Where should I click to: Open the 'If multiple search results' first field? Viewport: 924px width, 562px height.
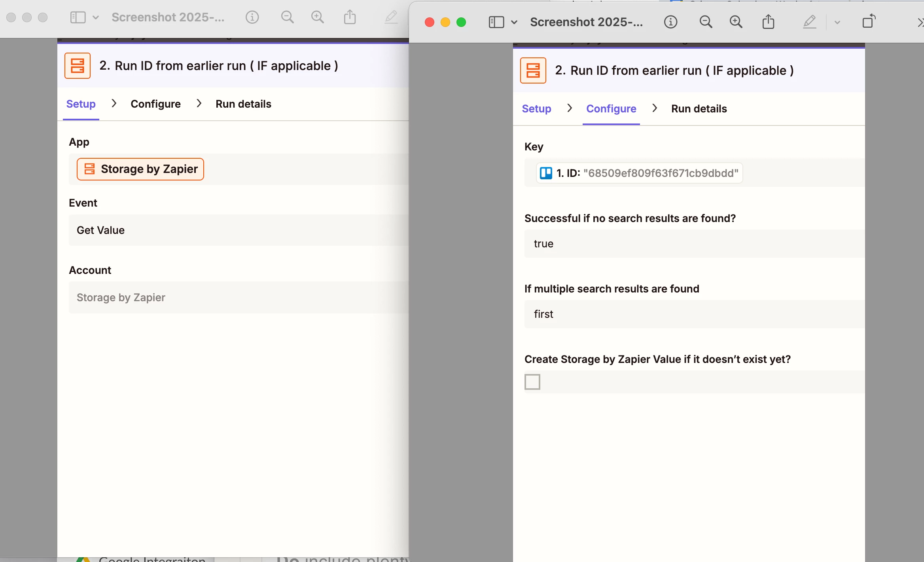click(695, 314)
